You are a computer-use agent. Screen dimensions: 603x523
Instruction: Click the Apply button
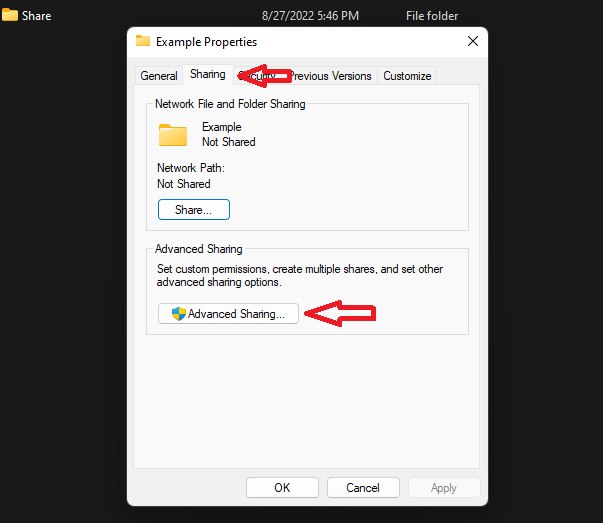point(444,488)
